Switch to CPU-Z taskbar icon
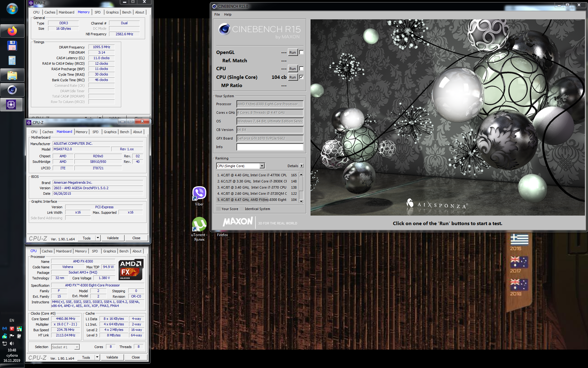 point(11,105)
